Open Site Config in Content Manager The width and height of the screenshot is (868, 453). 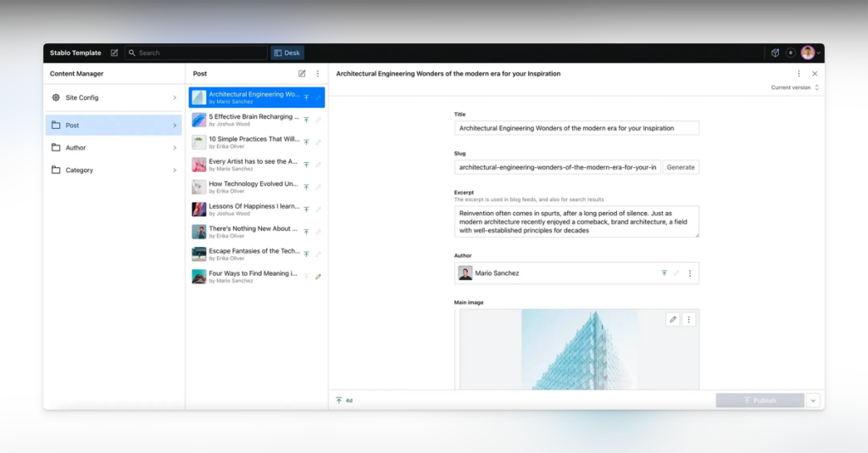coord(114,98)
